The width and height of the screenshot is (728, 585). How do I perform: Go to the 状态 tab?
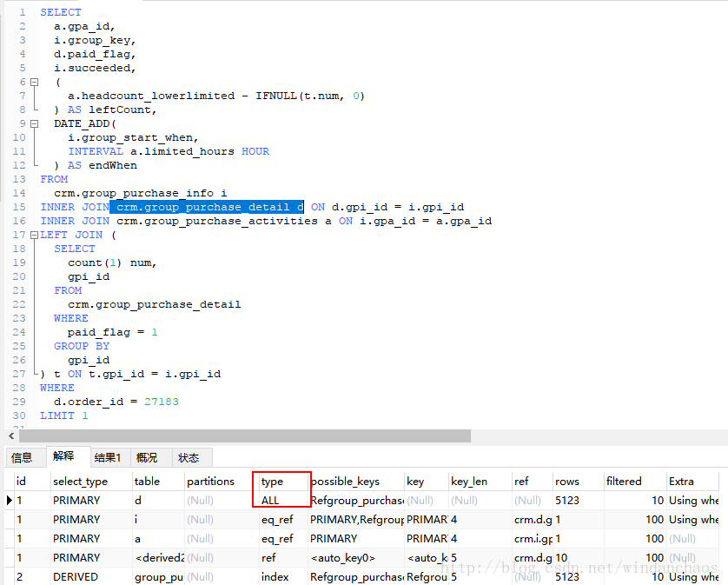pos(189,457)
